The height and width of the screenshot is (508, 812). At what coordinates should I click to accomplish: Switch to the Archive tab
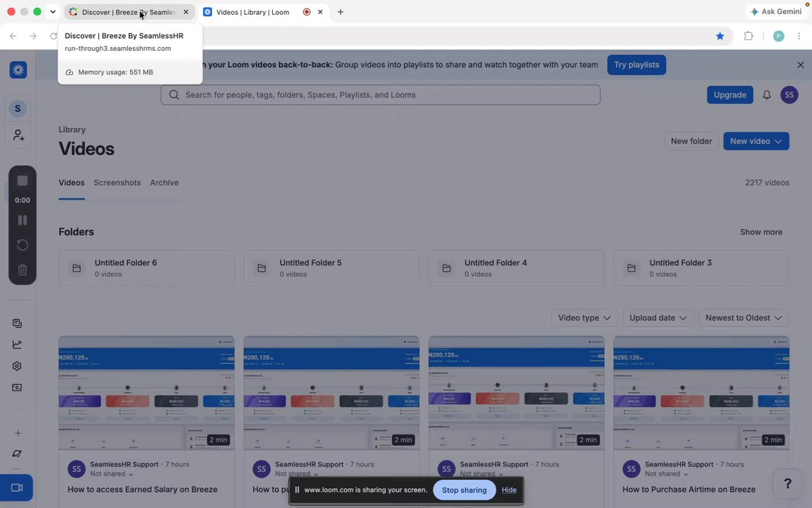(164, 183)
